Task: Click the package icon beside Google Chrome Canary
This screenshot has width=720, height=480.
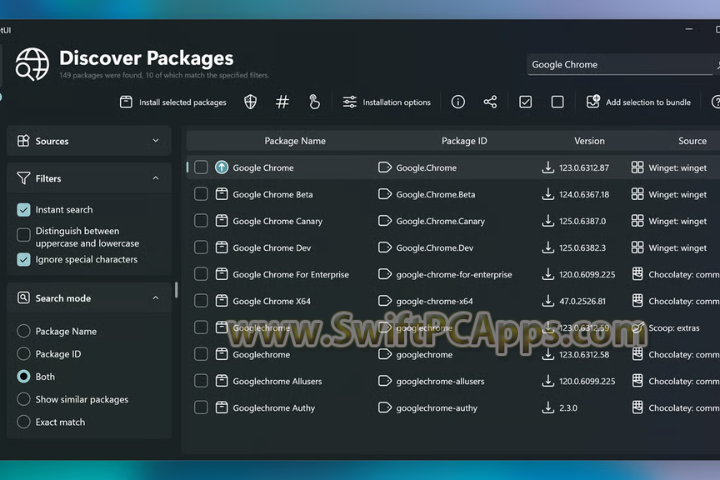Action: (x=222, y=220)
